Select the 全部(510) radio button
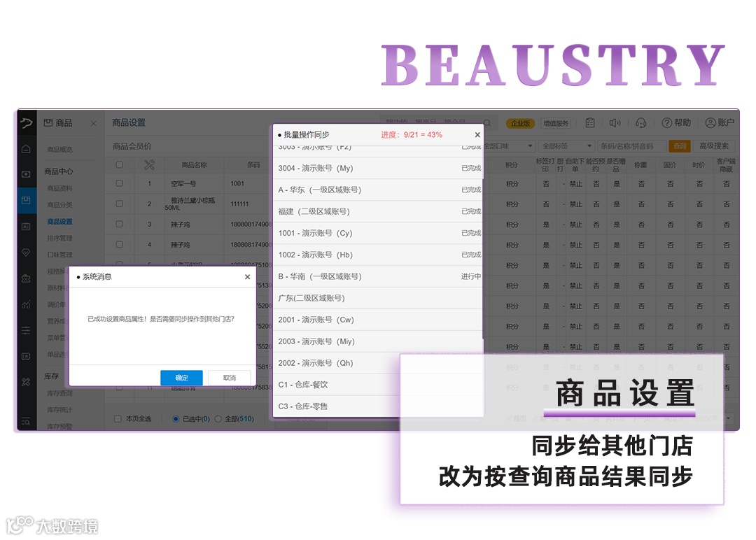Viewport: 756px width, 540px height. coord(218,418)
